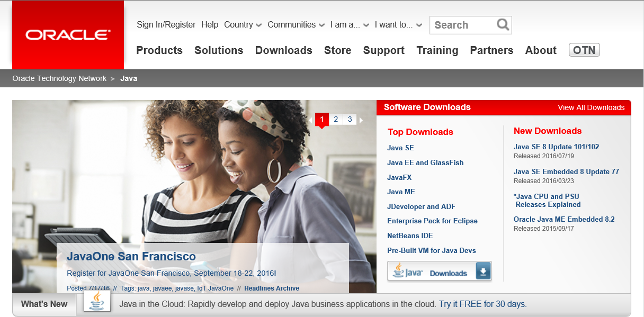Select slide 3 in carousel
644x317 pixels.
click(x=350, y=120)
